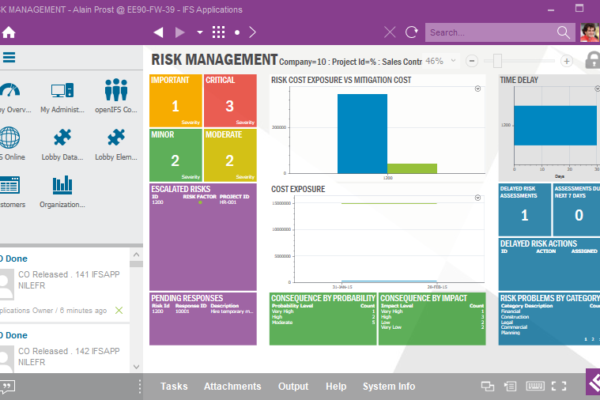Adjust the lobby zoom slider
600x400 pixels.
pyautogui.click(x=497, y=60)
